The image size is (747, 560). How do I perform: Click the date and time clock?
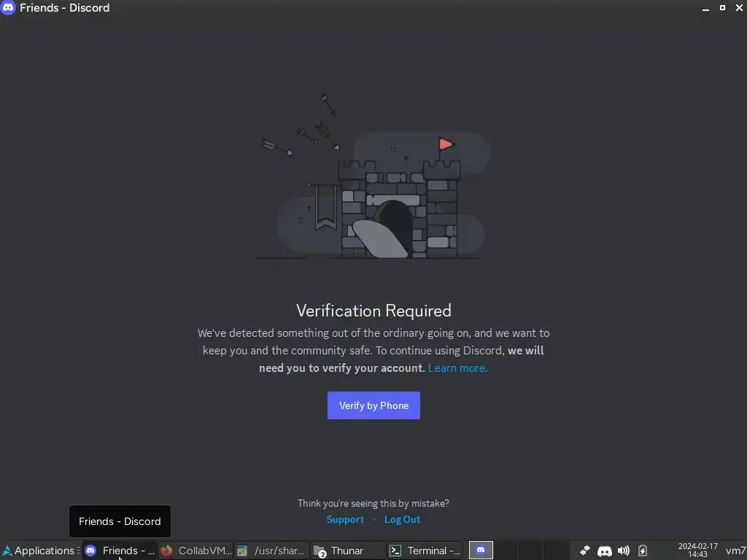[697, 551]
